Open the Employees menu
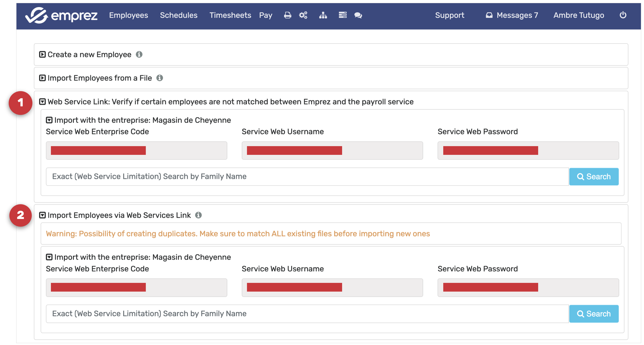Viewport: 644px width, 345px height. pos(128,15)
